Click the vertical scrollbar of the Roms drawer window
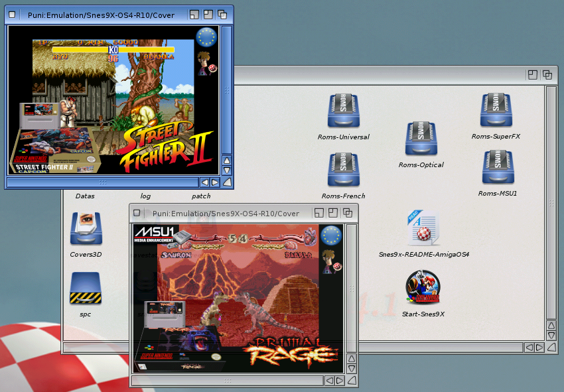The image size is (564, 392). 551,199
